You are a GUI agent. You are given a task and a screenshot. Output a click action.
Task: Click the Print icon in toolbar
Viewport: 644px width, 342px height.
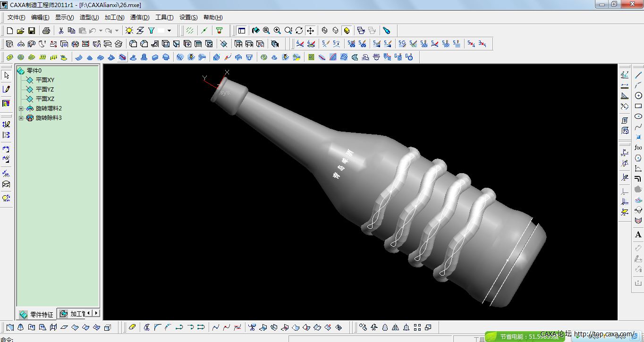tap(46, 31)
